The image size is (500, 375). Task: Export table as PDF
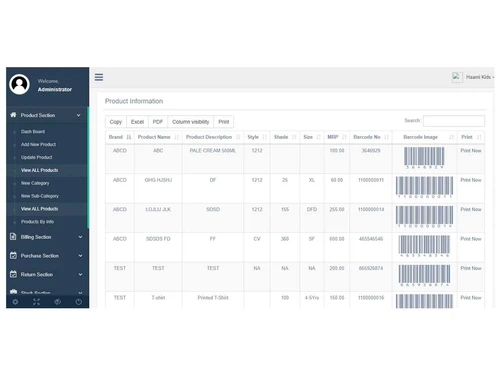pyautogui.click(x=158, y=122)
